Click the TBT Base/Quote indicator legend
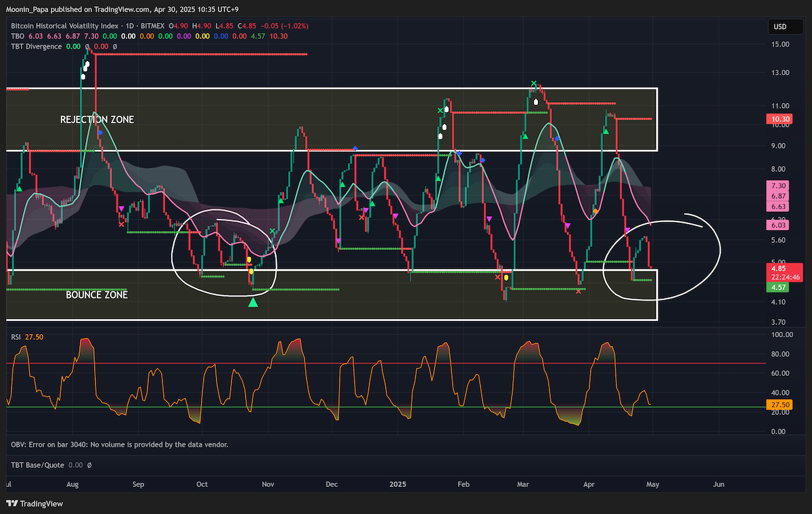 [x=38, y=465]
